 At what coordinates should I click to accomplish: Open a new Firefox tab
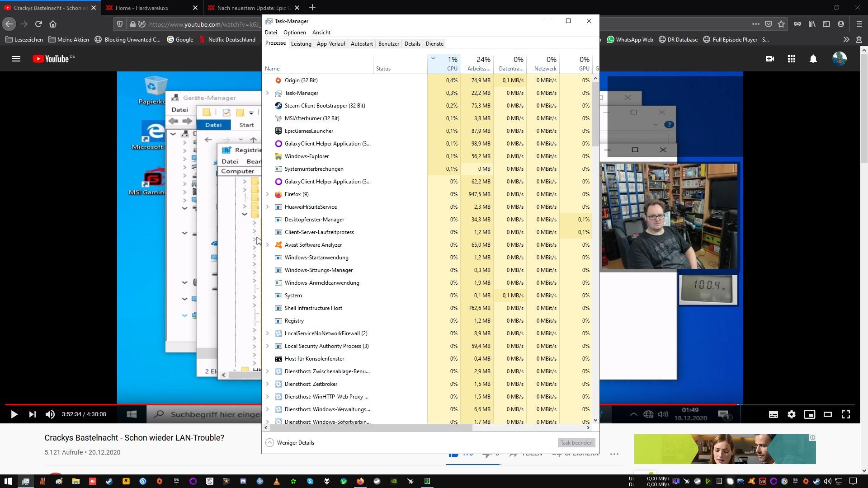coord(312,8)
